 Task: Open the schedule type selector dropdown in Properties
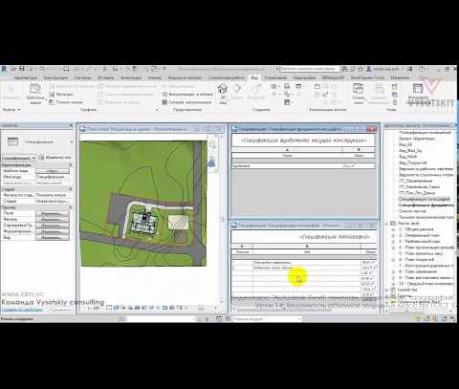(x=18, y=158)
